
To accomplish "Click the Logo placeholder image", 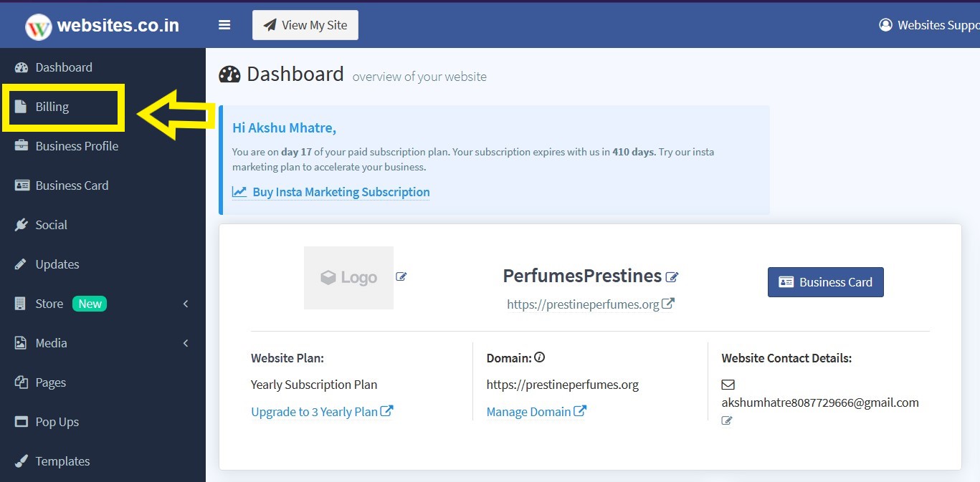I will (x=348, y=278).
